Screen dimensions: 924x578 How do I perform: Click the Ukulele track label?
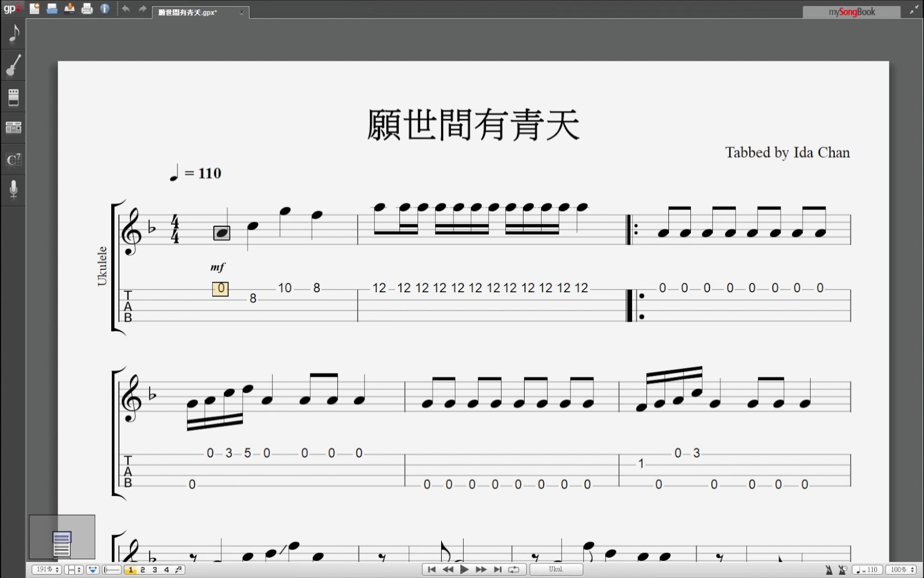click(102, 266)
